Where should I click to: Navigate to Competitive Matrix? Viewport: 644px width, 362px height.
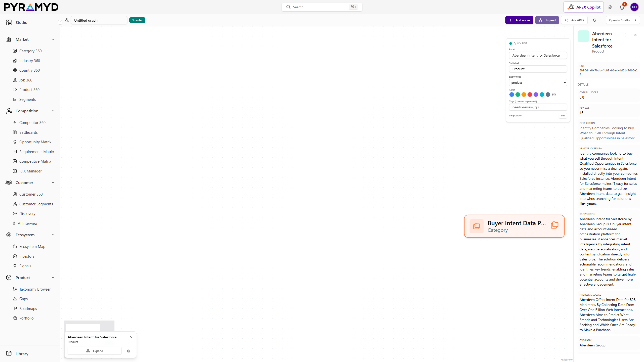pos(35,161)
